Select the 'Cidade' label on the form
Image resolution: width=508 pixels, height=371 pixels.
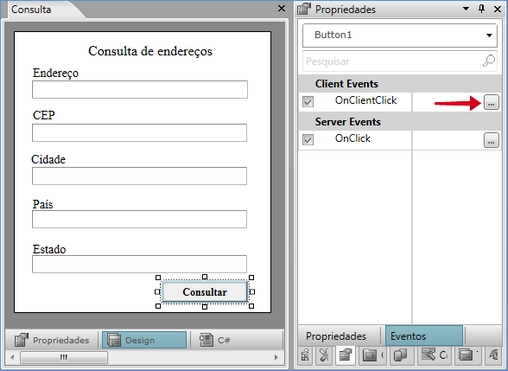coord(48,159)
